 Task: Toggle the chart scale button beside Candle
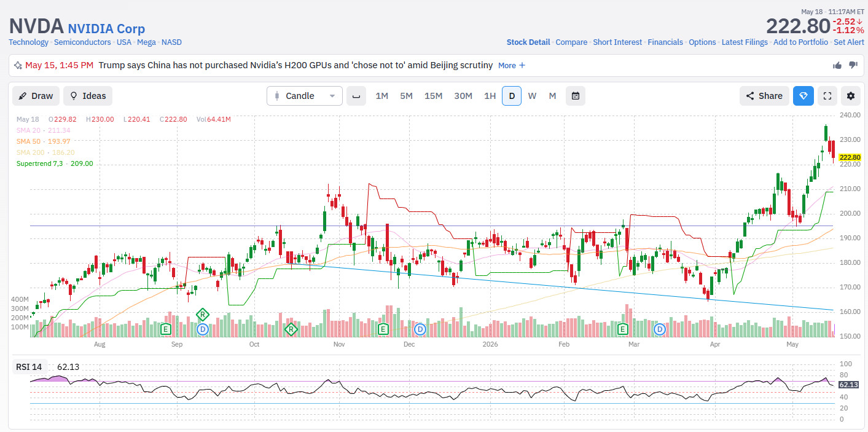(356, 96)
